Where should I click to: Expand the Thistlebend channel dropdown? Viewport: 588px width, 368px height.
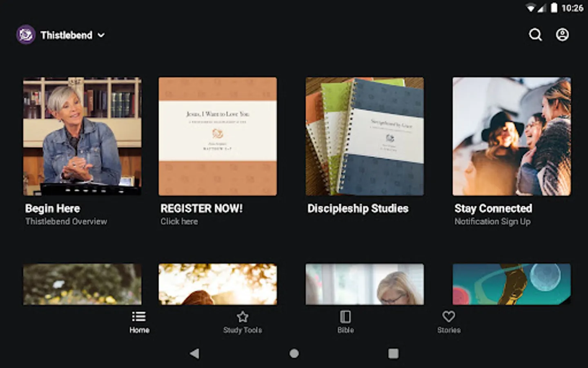[102, 36]
